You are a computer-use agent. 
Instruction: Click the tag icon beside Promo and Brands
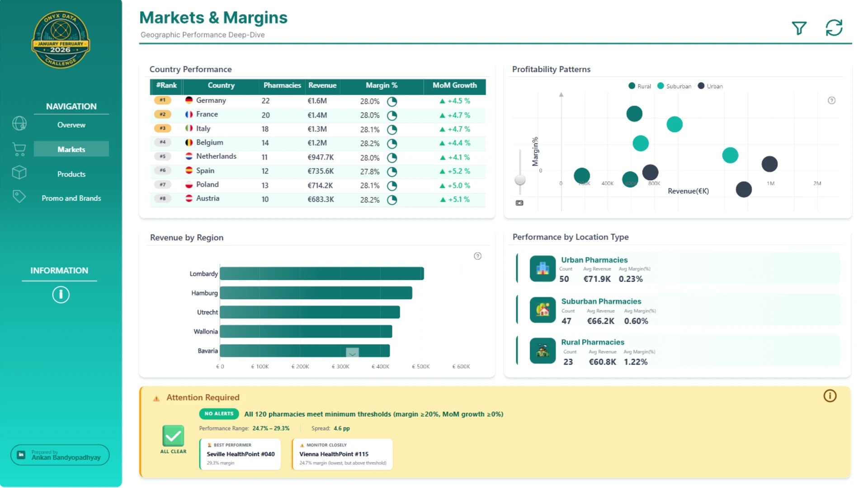(x=19, y=196)
